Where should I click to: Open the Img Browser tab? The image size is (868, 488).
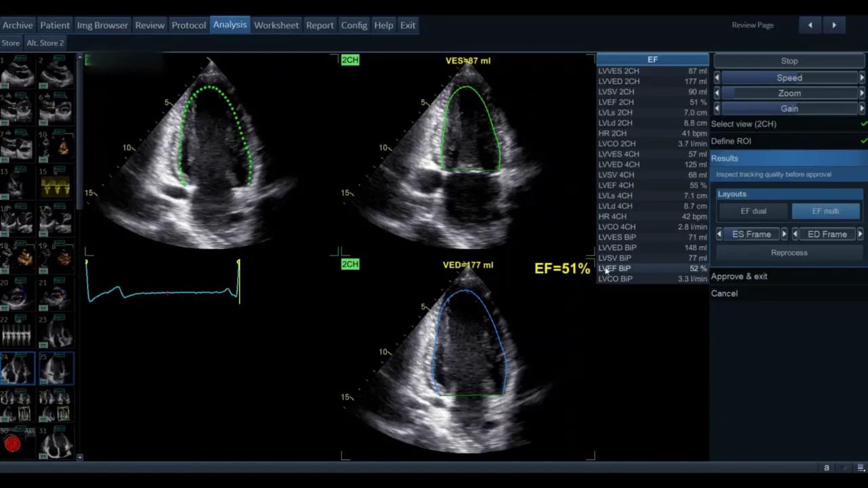(102, 25)
